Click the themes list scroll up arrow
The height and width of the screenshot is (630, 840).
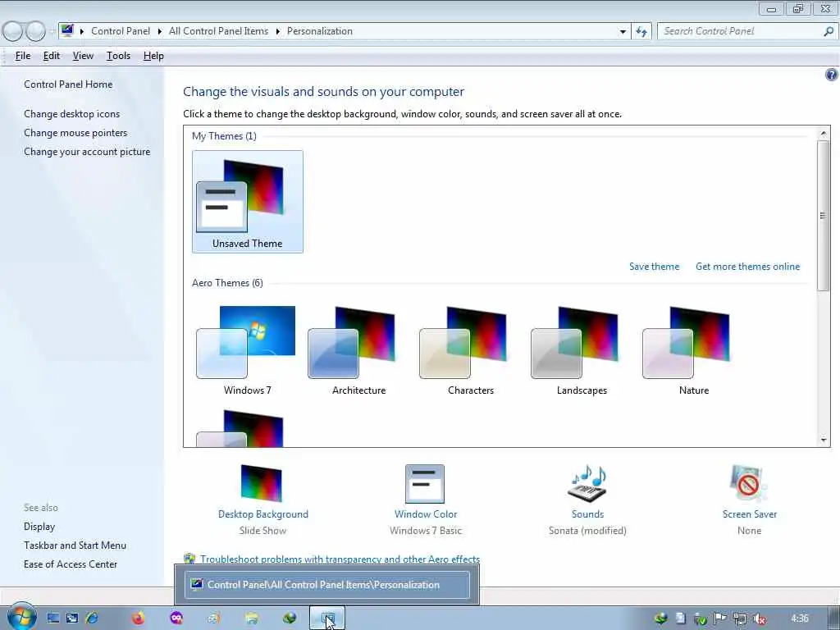click(824, 133)
